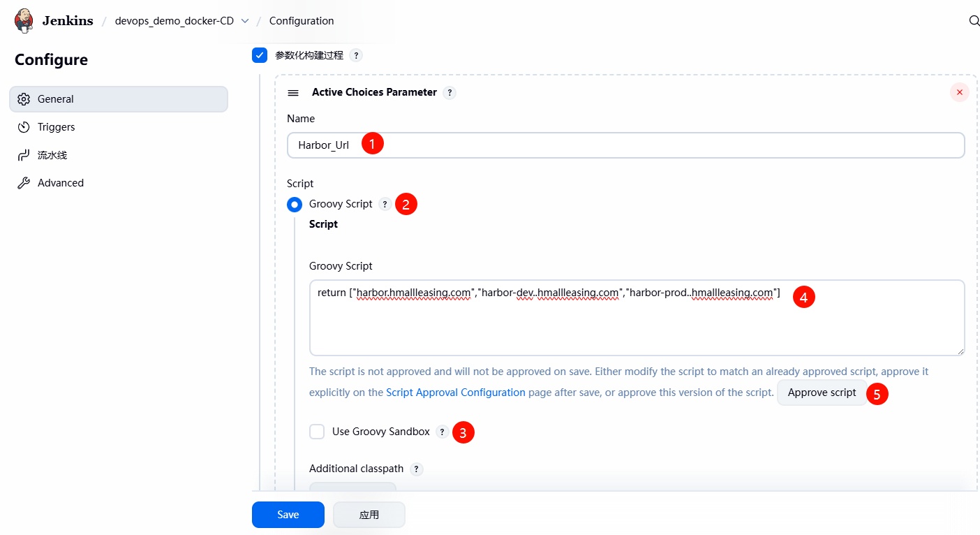Grab the drag handle of Active Choices Parameter

click(294, 92)
